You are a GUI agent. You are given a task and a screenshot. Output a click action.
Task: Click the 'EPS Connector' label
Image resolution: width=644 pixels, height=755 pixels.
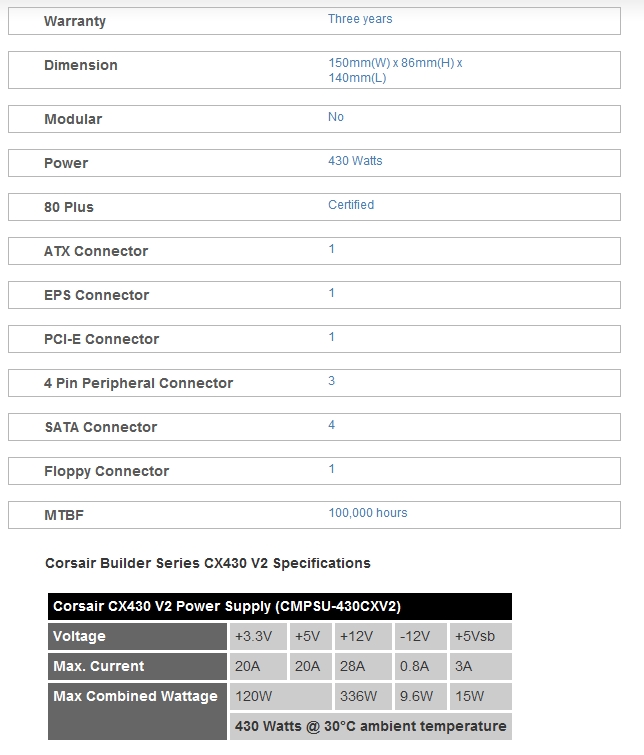pos(96,295)
